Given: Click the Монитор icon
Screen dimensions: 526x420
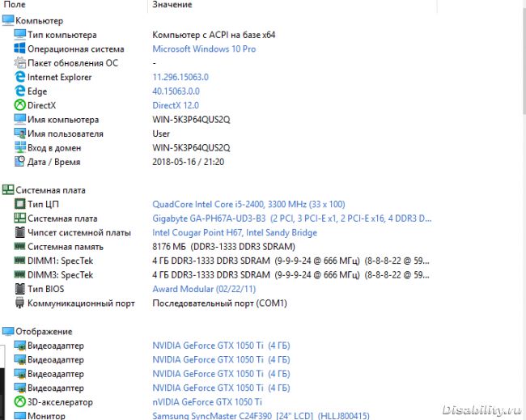Looking at the screenshot, I should (x=19, y=415).
